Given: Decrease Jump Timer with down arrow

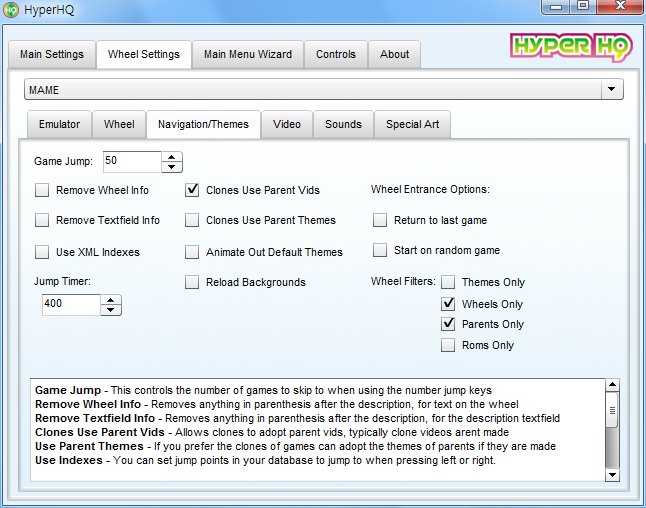Looking at the screenshot, I should click(x=111, y=310).
